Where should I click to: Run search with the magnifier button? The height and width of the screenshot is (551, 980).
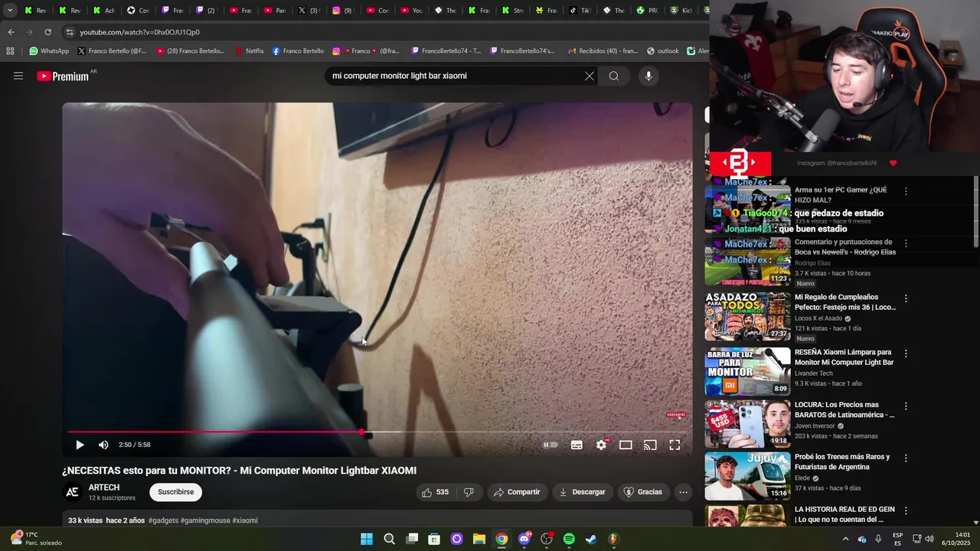[x=614, y=76]
